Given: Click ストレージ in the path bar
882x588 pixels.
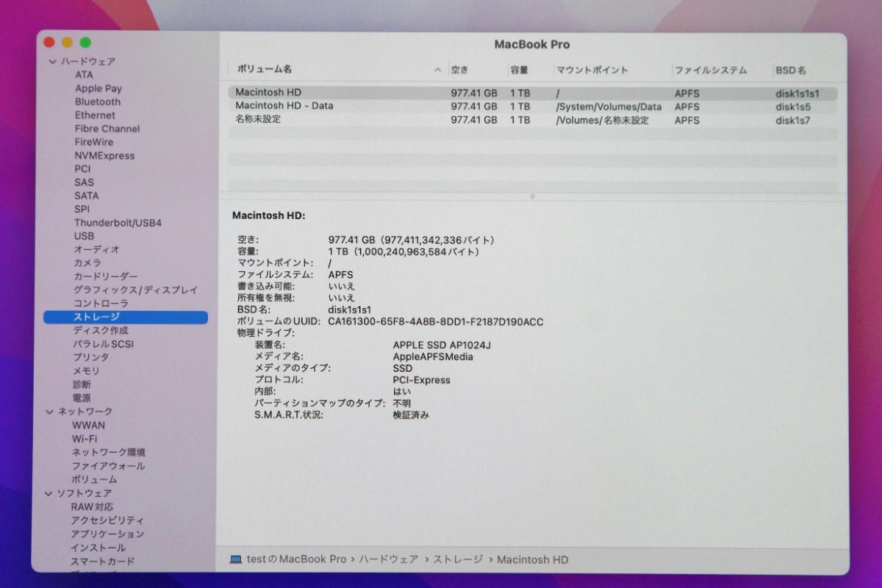Looking at the screenshot, I should [x=458, y=560].
